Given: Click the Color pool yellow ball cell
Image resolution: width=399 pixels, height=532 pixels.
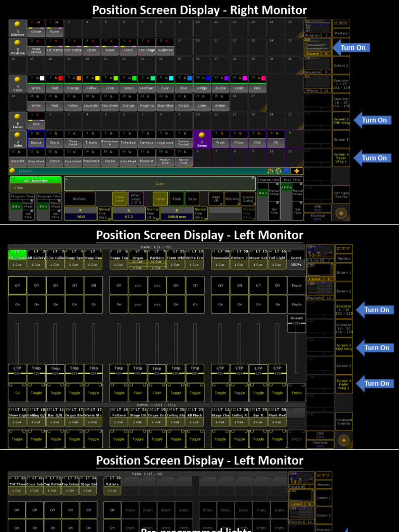Looking at the screenshot, I should click(18, 84).
